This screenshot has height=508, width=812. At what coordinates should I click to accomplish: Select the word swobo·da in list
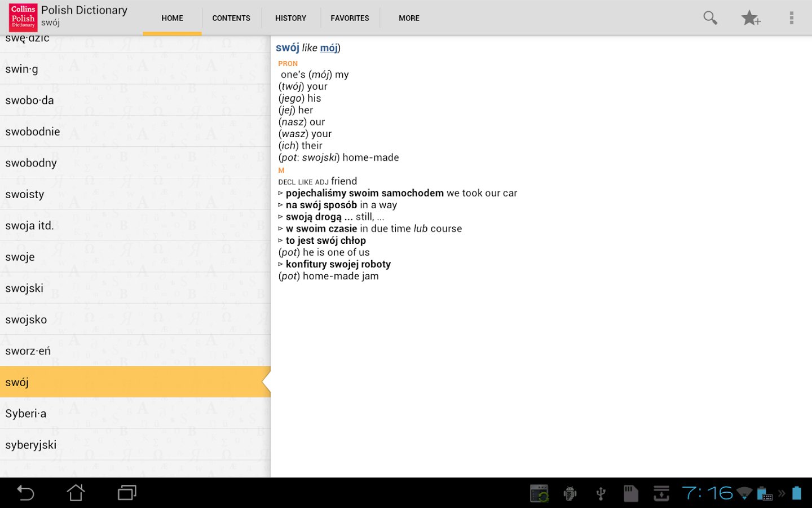[135, 100]
